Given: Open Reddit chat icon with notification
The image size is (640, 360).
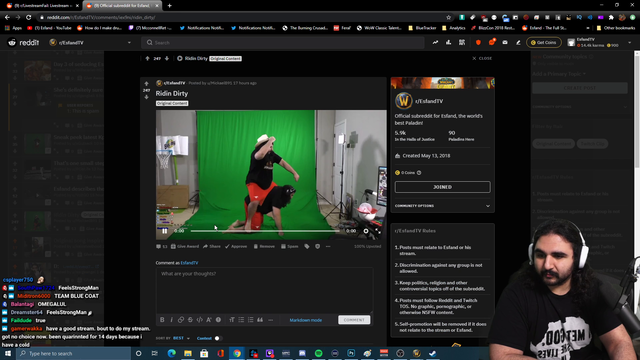Looking at the screenshot, I should [x=492, y=42].
